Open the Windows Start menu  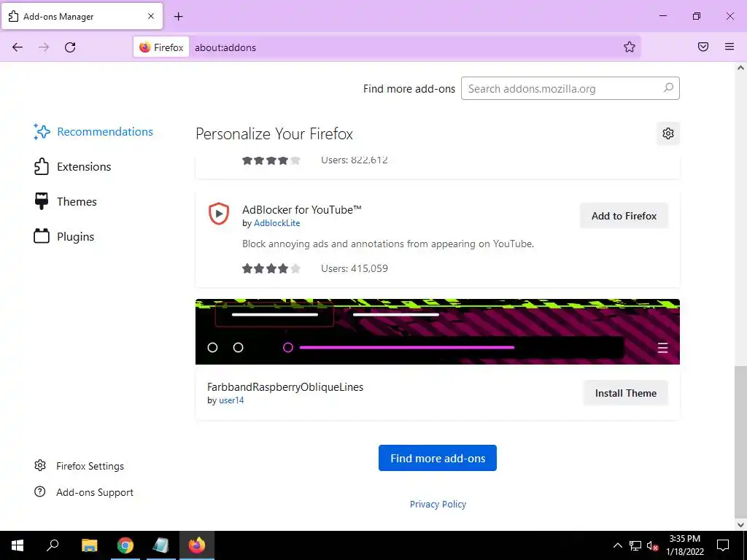click(18, 545)
